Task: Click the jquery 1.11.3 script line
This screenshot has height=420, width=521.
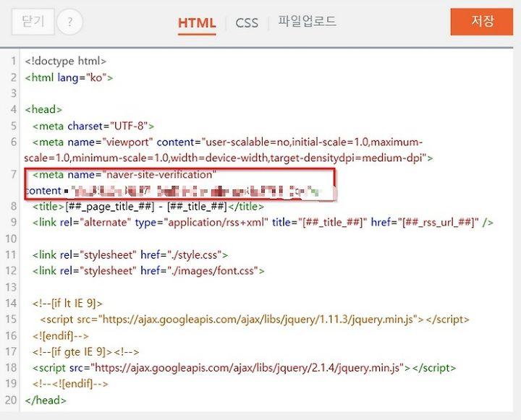Action: coord(255,320)
